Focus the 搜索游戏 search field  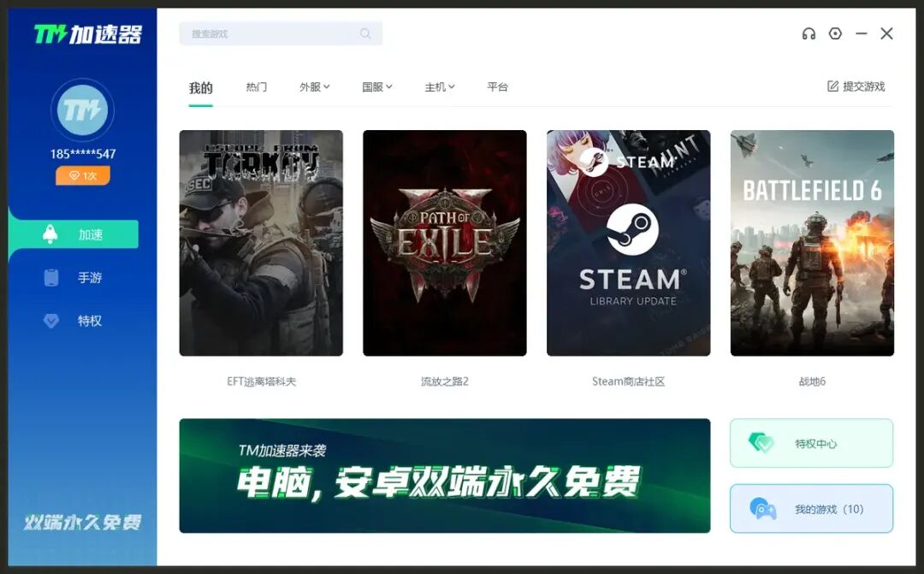(281, 33)
